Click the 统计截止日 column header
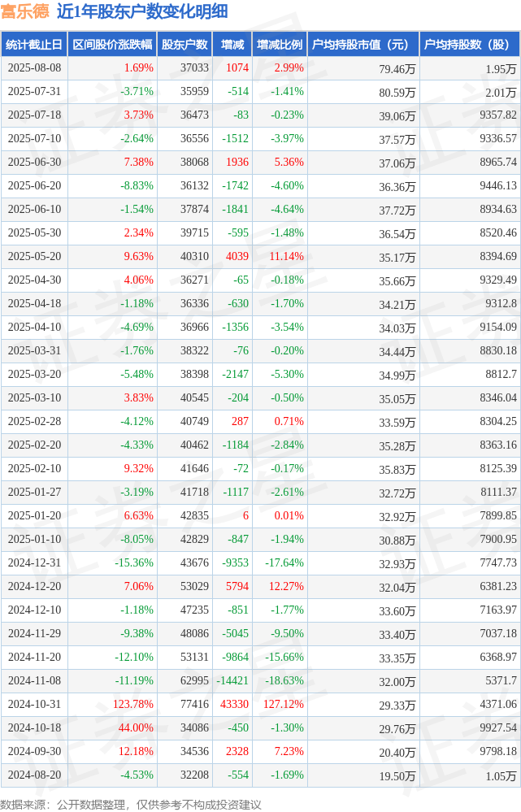This screenshot has width=521, height=812. (34, 45)
